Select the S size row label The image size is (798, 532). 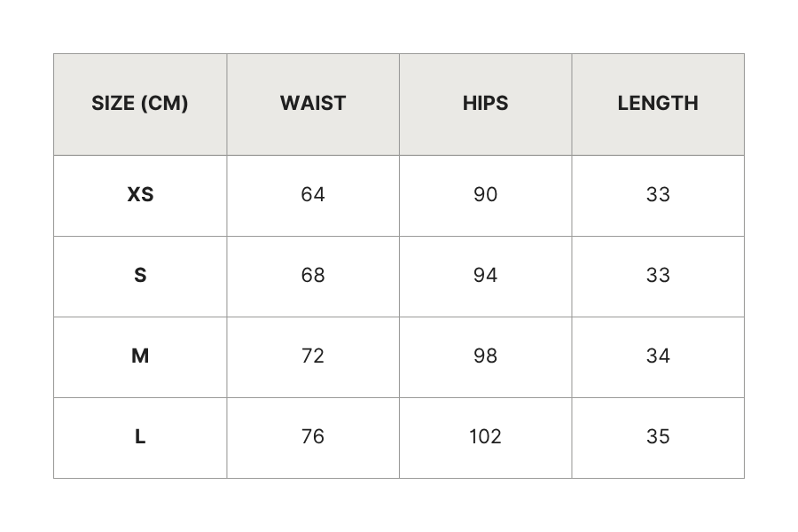tap(140, 276)
